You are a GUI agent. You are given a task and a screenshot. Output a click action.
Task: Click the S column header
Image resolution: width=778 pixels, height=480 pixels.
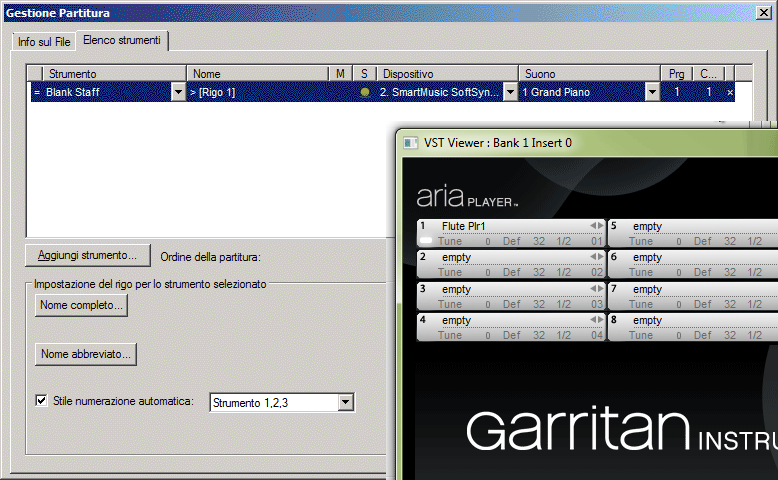pyautogui.click(x=364, y=74)
